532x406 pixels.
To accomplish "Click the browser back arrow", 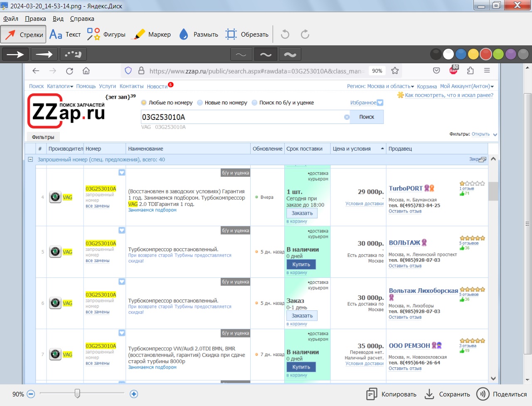I will tap(36, 71).
